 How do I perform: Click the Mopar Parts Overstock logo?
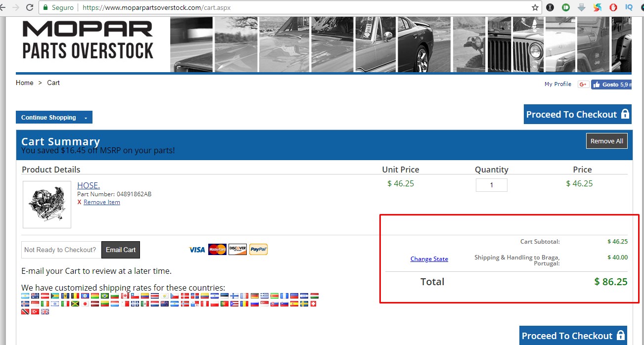tap(88, 41)
